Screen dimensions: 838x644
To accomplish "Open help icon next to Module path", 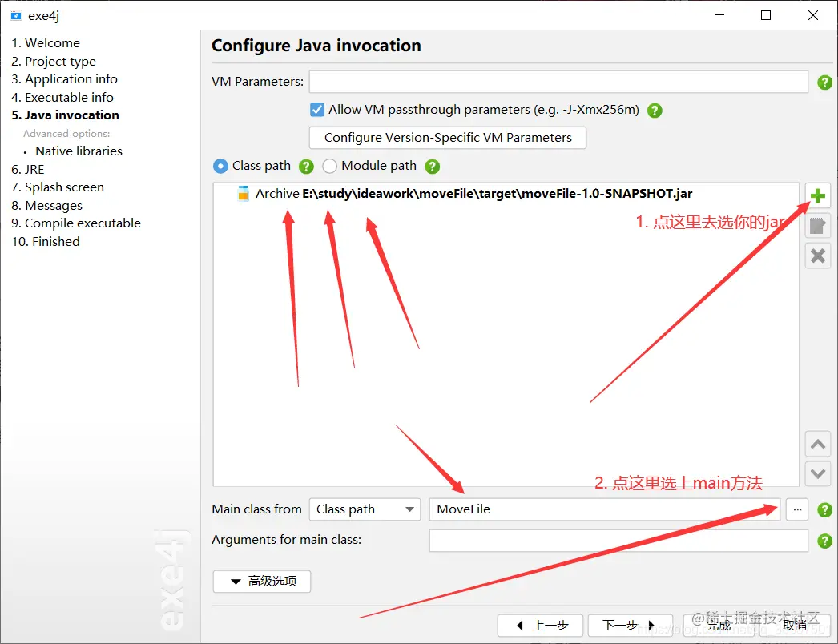I will [433, 167].
